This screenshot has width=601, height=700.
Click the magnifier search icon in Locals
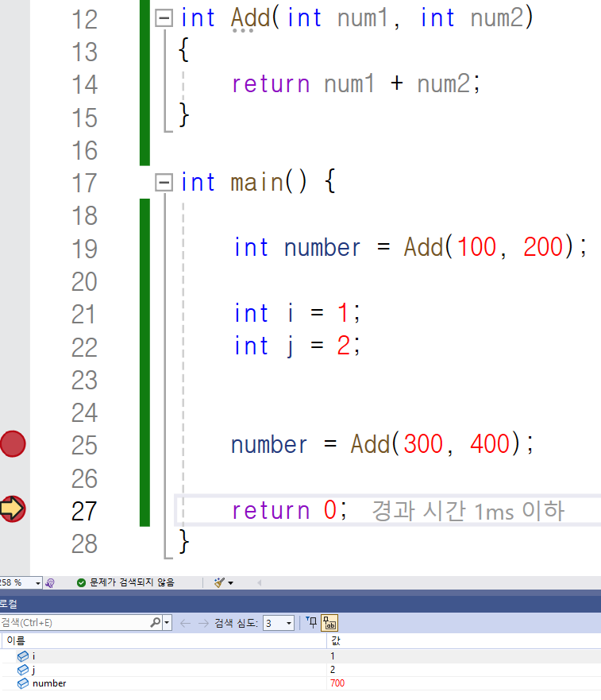[156, 622]
